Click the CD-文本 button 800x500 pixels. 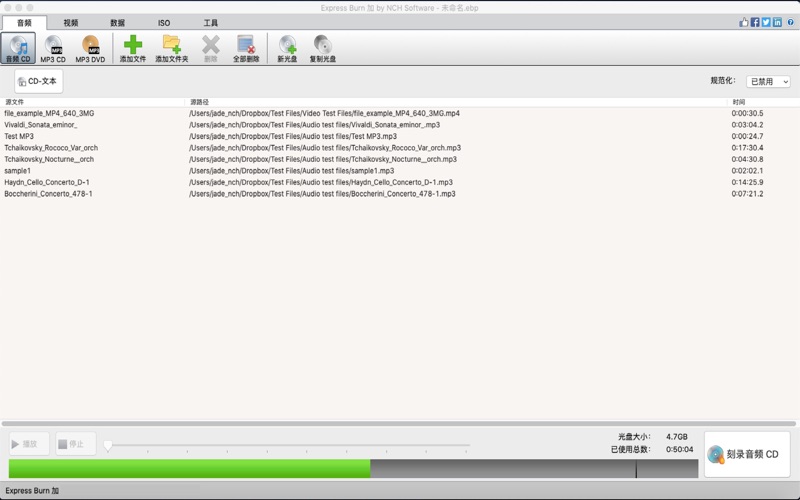point(38,82)
